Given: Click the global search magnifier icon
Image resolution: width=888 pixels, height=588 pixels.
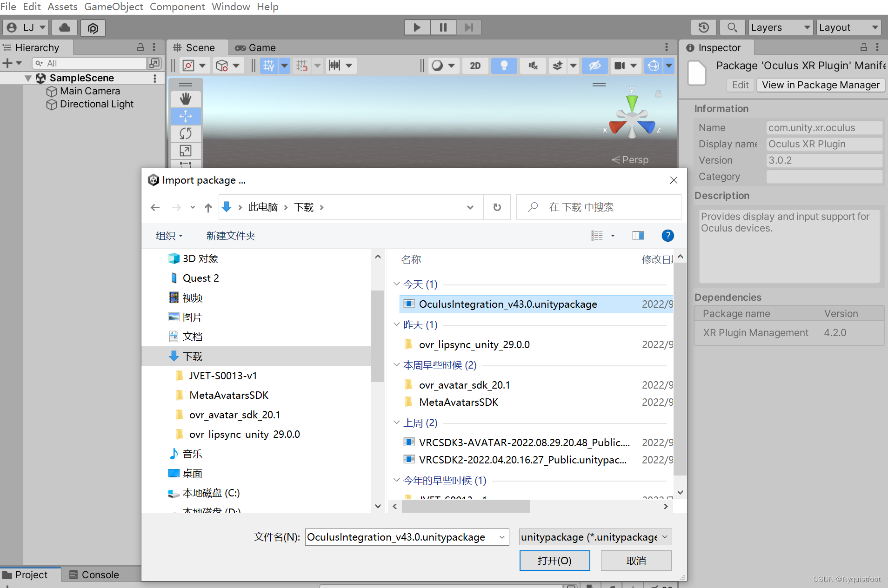Looking at the screenshot, I should pyautogui.click(x=732, y=27).
